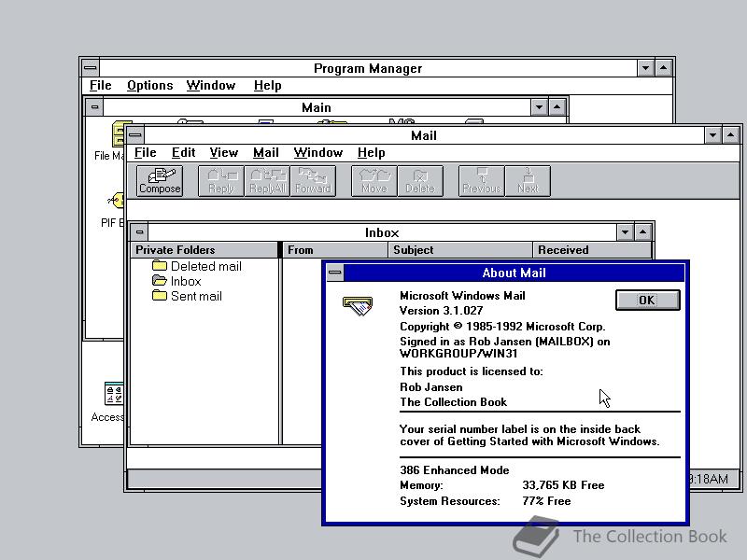Maximize the Program Manager window

(664, 68)
